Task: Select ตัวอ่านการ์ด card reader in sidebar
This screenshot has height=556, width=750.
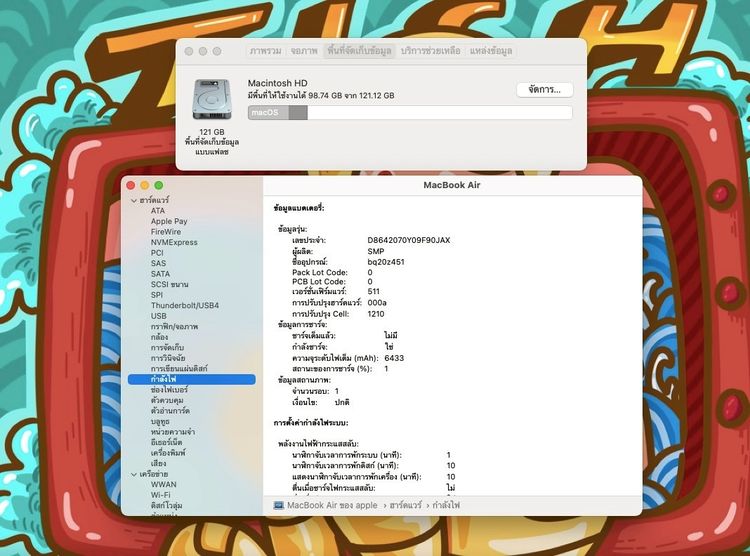Action: (170, 411)
